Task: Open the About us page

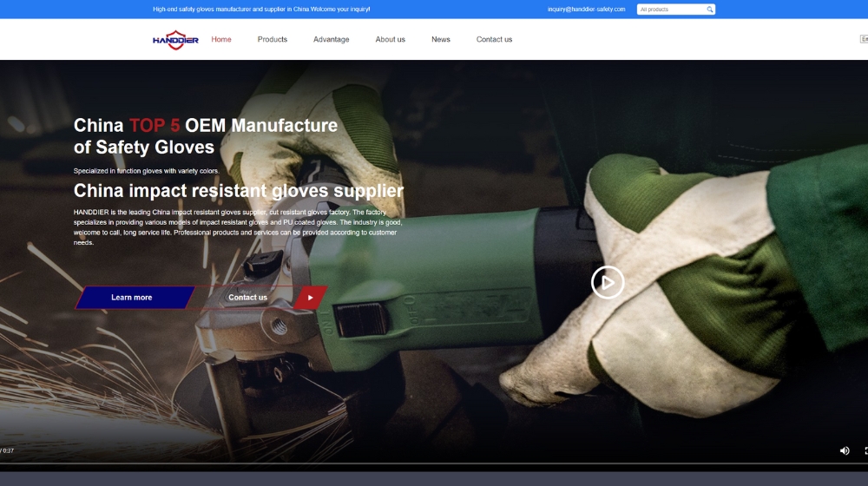Action: pos(391,39)
